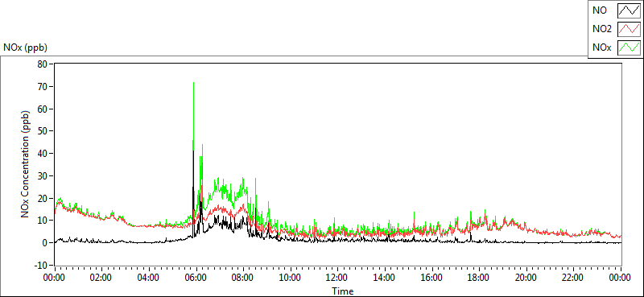
Task: Click the 80 y-axis scale value
Action: [x=43, y=64]
